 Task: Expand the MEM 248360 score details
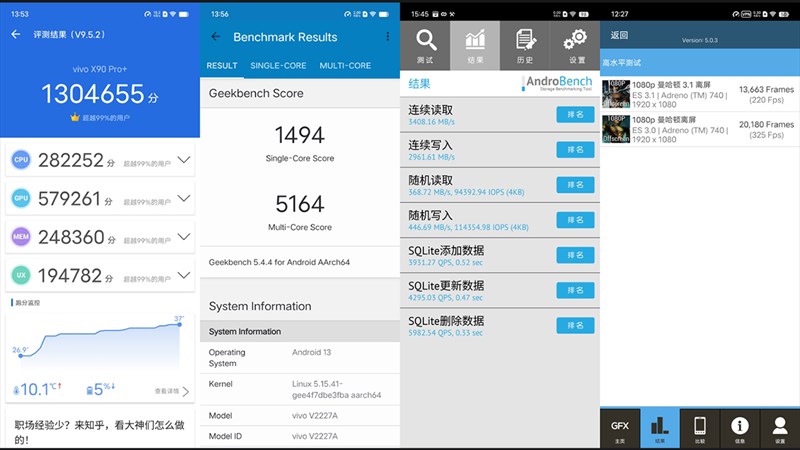pos(184,237)
